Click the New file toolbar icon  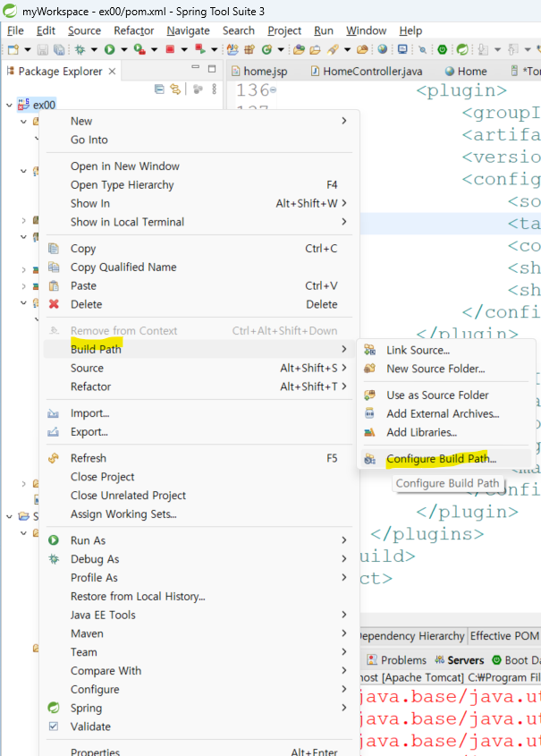(x=13, y=50)
